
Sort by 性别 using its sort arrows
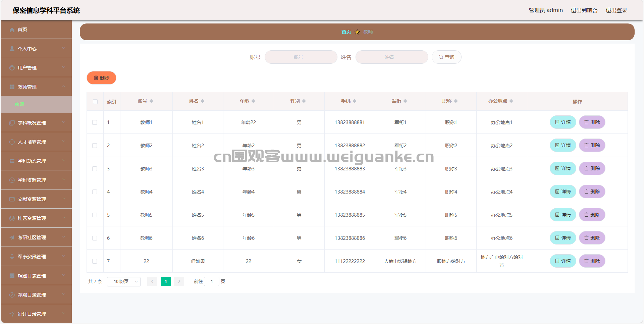tap(304, 101)
